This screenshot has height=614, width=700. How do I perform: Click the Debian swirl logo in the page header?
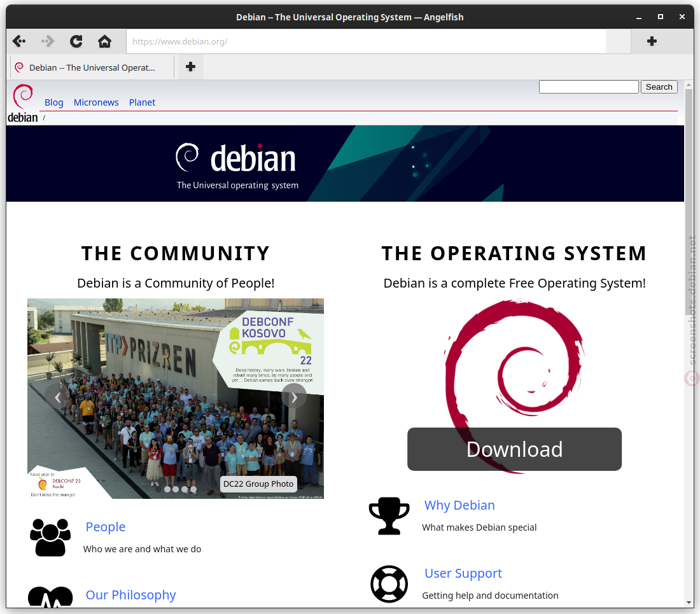(23, 96)
